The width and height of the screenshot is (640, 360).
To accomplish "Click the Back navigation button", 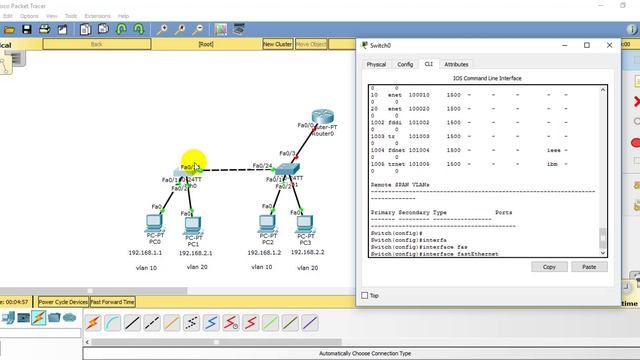I will coord(97,44).
